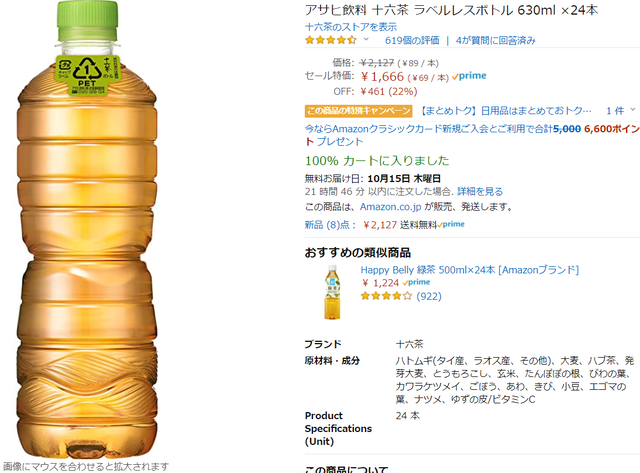Visit the 十六茶のストアを表示 store link
Screen dimensions: 640x473
point(351,27)
